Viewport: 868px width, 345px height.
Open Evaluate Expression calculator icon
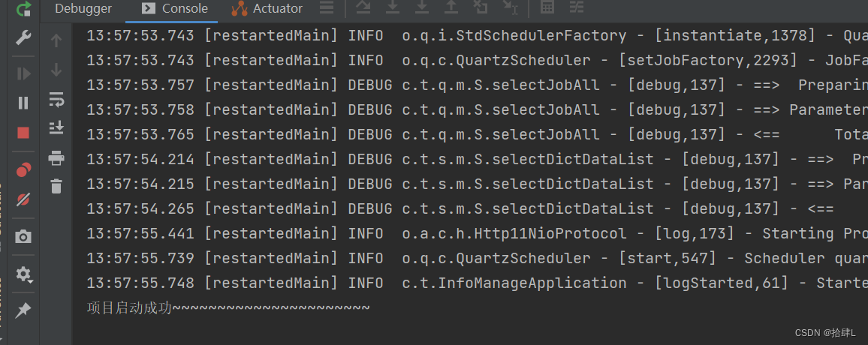pos(547,7)
